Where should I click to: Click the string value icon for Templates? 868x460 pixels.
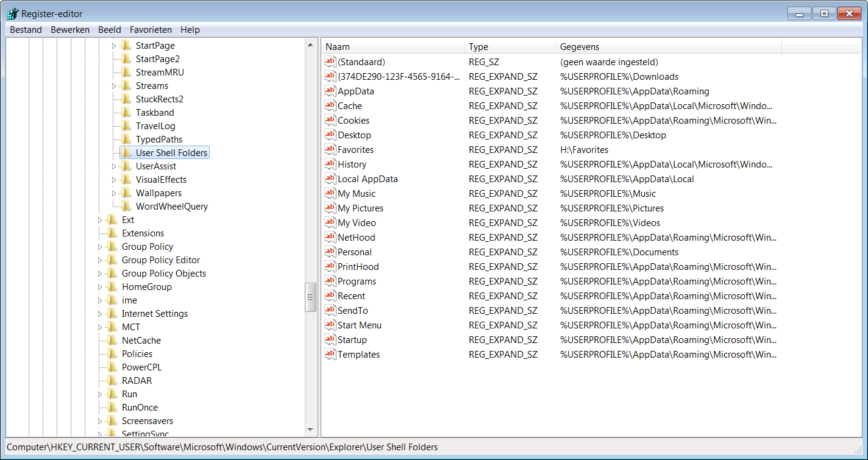330,354
